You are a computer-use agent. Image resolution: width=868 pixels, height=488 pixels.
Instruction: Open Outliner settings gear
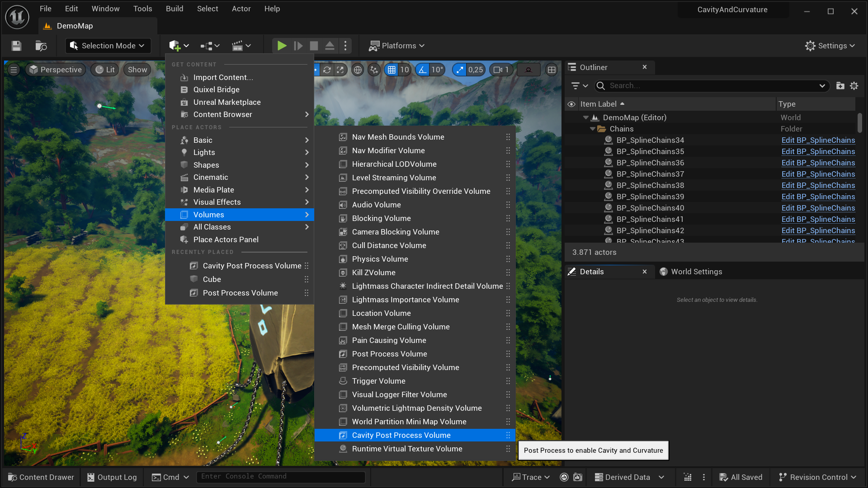click(854, 86)
